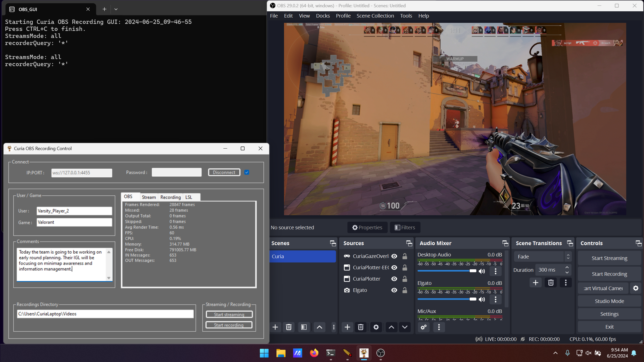The height and width of the screenshot is (362, 644).
Task: Click Start Recording in OBS Controls
Action: pyautogui.click(x=609, y=274)
